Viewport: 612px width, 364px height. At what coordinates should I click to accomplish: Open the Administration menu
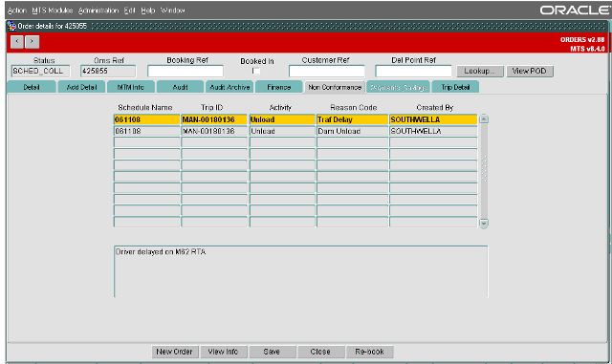[98, 11]
